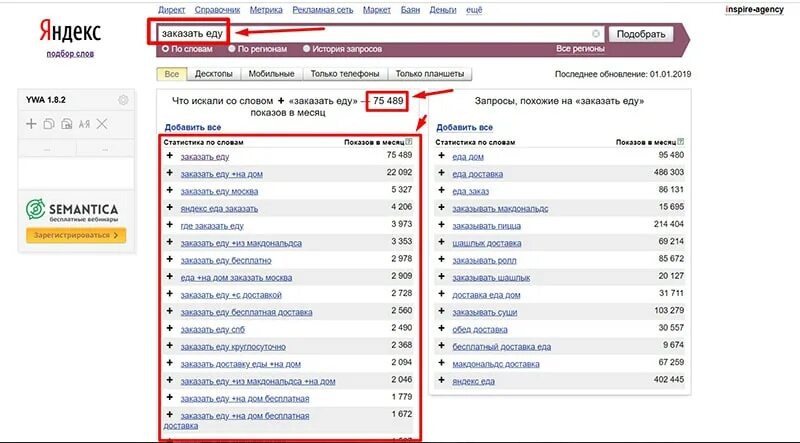Click YWA panel add plus icon
Image resolution: width=800 pixels, height=443 pixels.
pos(31,124)
